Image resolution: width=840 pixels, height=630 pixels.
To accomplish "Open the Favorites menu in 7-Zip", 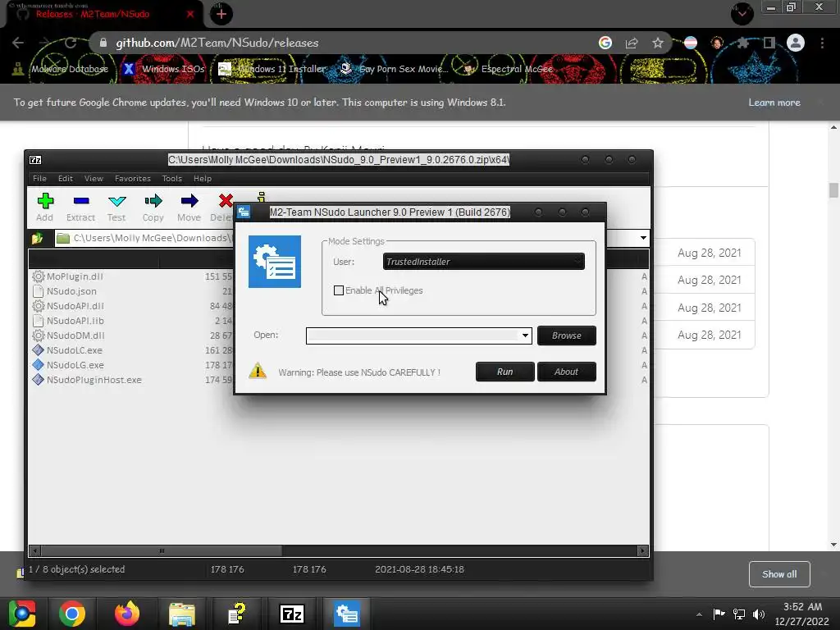I will pos(132,178).
